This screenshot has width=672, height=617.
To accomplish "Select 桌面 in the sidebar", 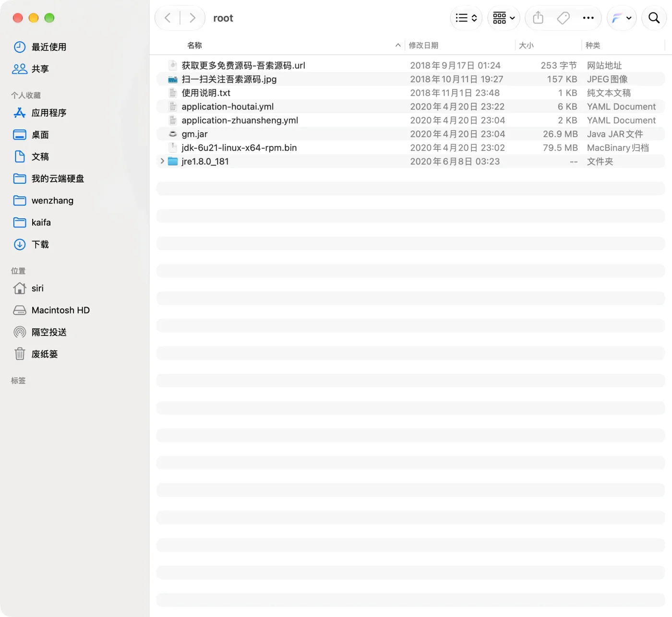I will [x=40, y=135].
